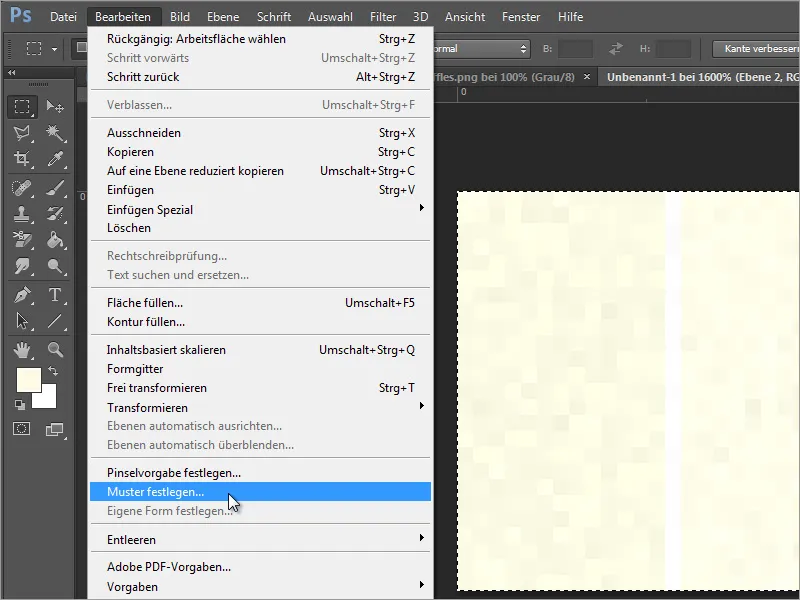Select the Crop tool
This screenshot has width=800, height=600.
(x=22, y=159)
